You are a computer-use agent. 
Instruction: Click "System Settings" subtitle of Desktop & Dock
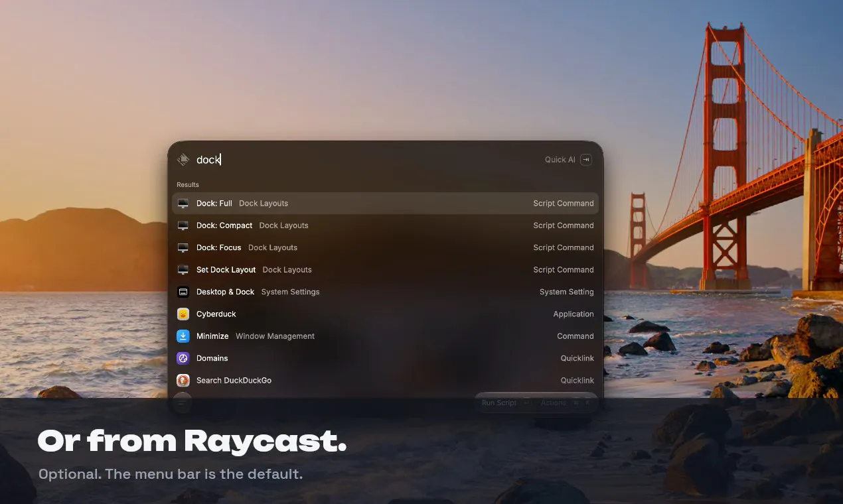[x=290, y=292]
